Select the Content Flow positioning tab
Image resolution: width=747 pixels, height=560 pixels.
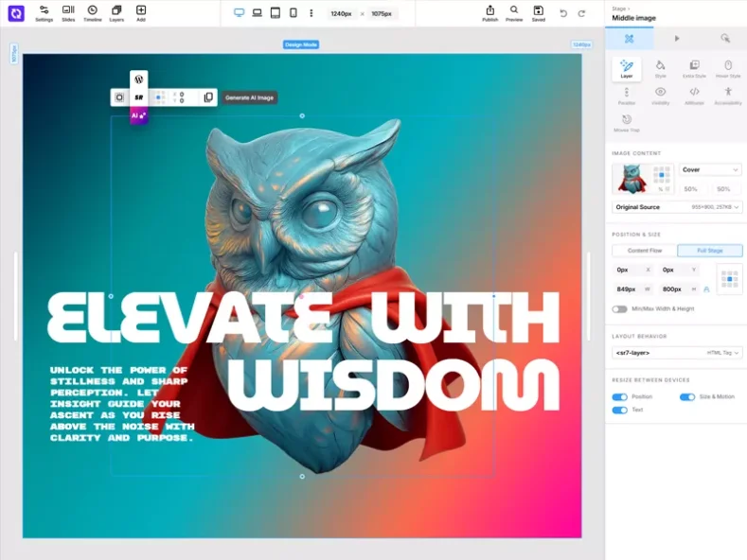(x=645, y=251)
